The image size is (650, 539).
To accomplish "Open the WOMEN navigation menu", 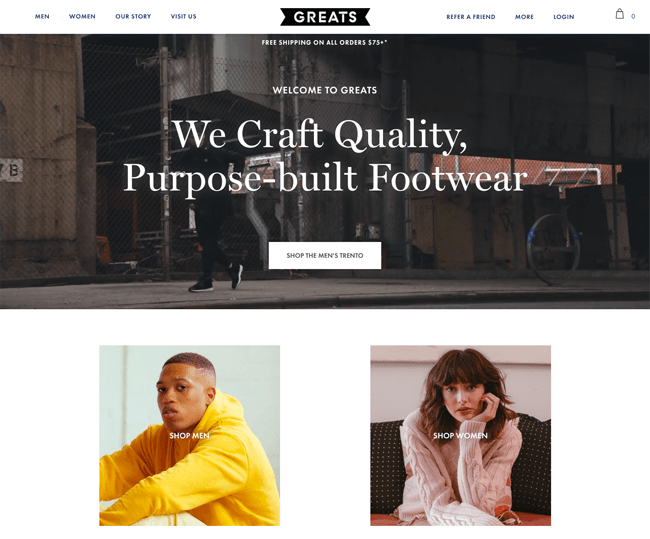I will (82, 17).
